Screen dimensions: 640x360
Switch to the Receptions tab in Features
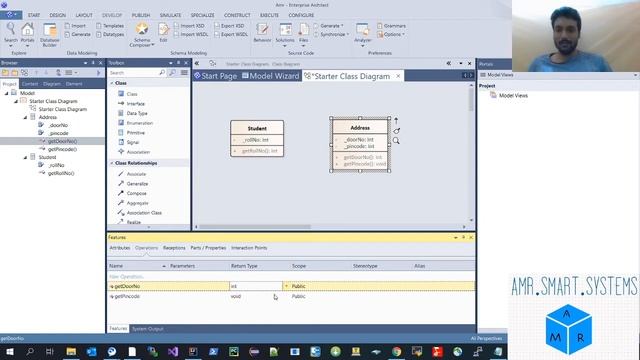pos(174,248)
